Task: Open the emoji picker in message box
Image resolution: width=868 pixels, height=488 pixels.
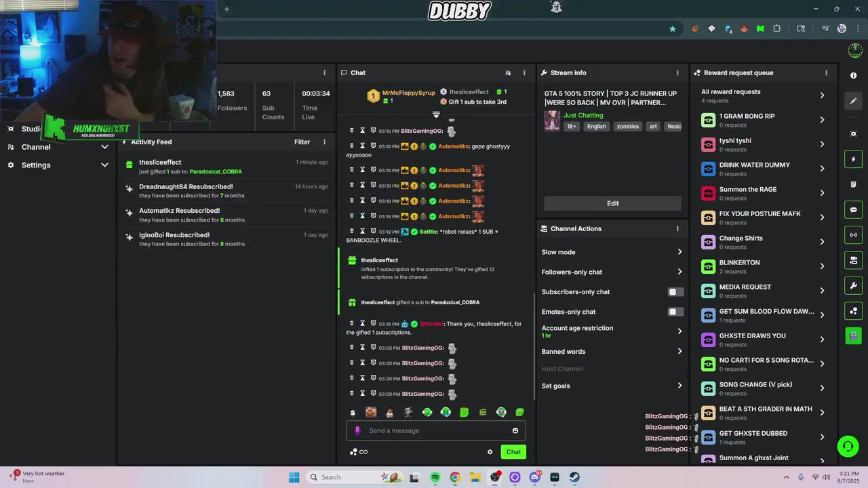Action: coord(515,430)
